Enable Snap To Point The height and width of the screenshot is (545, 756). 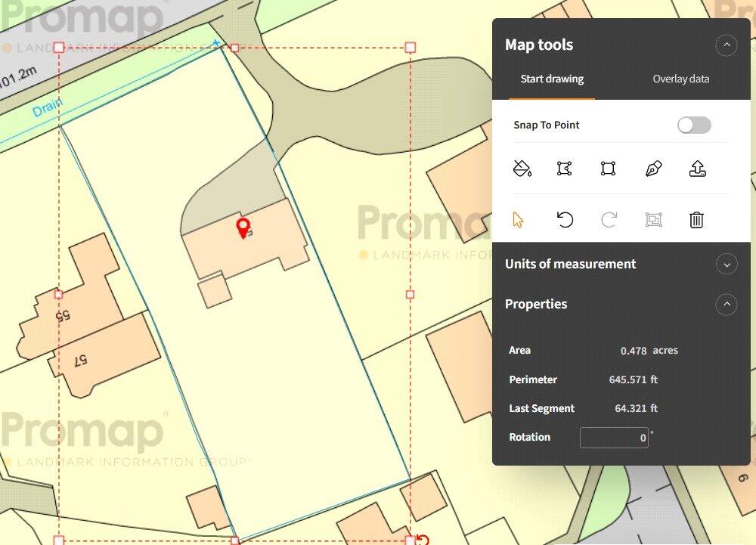pos(693,125)
